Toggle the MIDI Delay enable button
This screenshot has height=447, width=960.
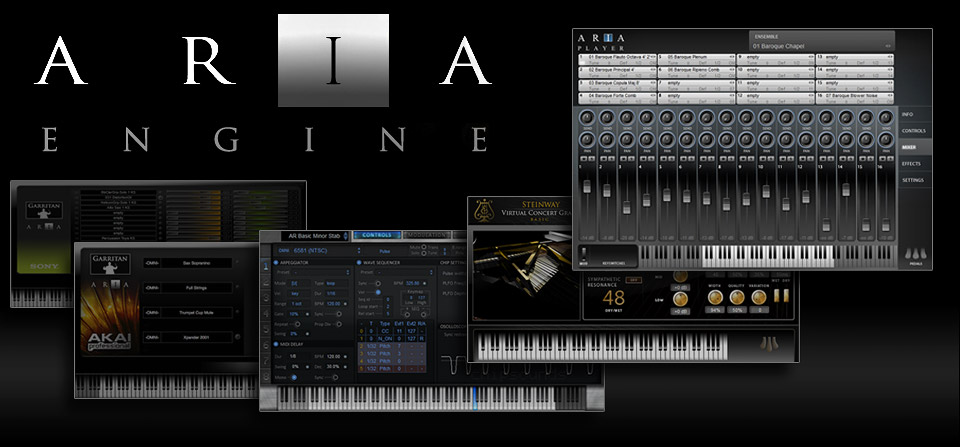point(276,346)
